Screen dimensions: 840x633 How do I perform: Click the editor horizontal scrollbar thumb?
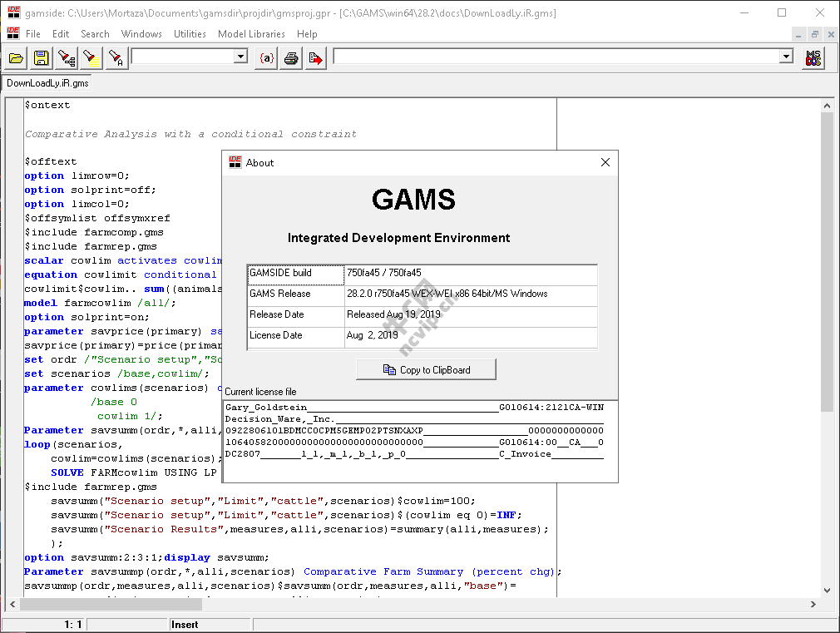tap(111, 604)
